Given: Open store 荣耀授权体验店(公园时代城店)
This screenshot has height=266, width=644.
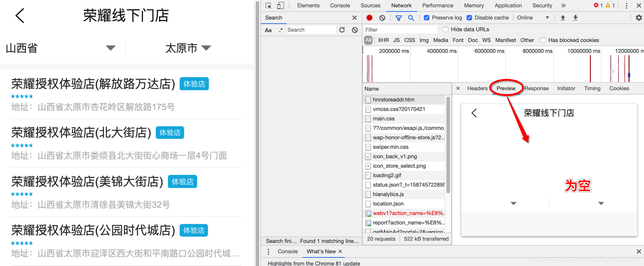Looking at the screenshot, I should coord(93,230).
